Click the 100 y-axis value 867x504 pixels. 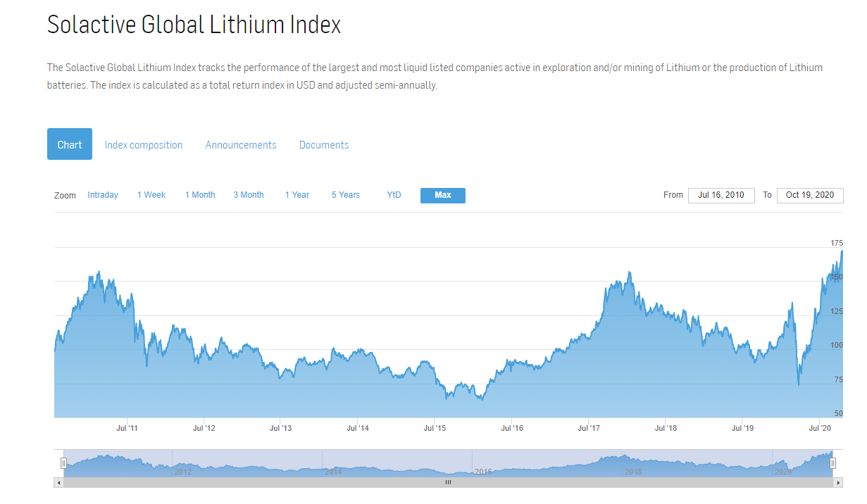[836, 345]
